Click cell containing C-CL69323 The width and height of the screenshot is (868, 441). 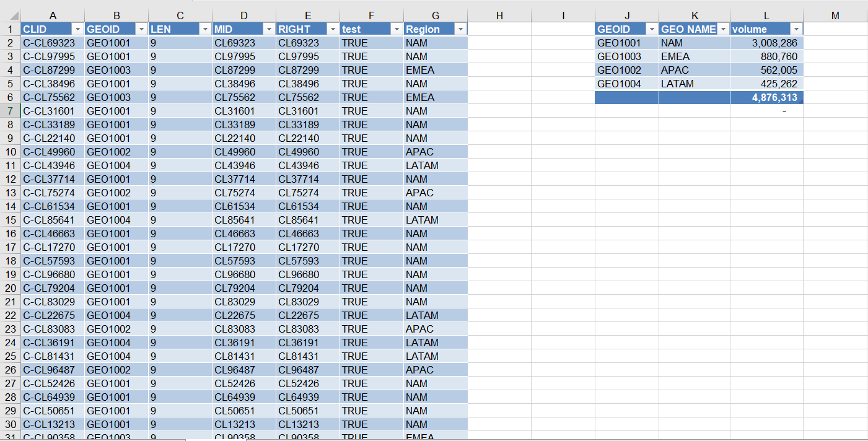click(x=53, y=43)
